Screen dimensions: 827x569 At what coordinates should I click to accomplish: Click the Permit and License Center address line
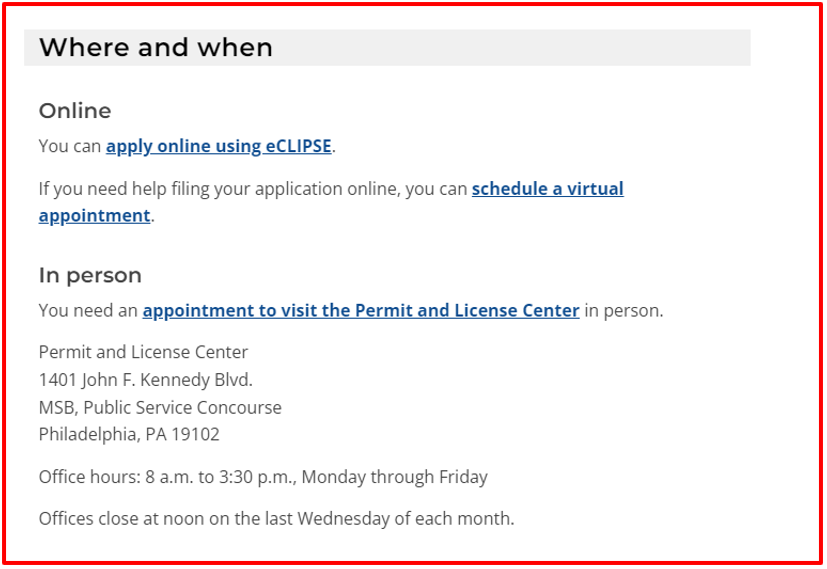(x=143, y=352)
